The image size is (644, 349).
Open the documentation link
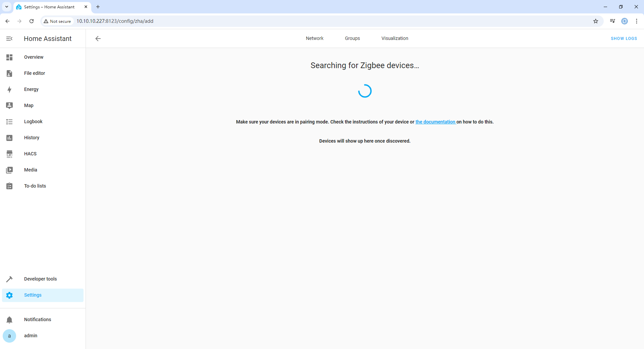coord(435,122)
